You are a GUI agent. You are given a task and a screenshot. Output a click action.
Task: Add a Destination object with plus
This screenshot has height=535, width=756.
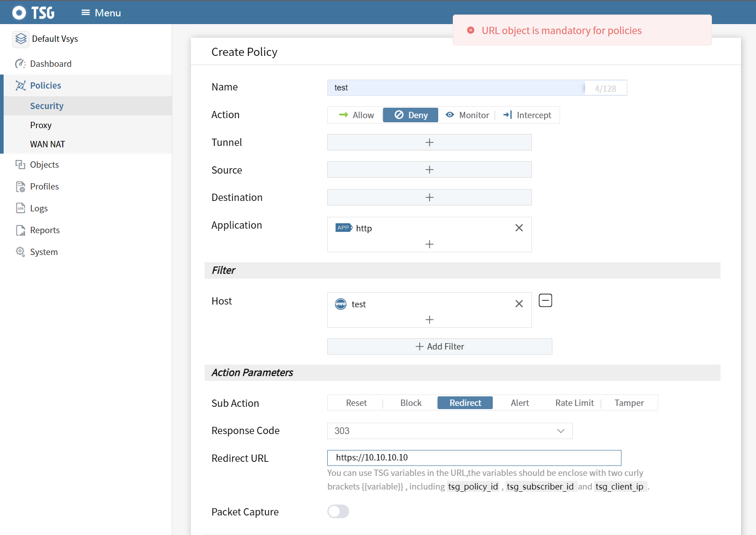coord(429,197)
